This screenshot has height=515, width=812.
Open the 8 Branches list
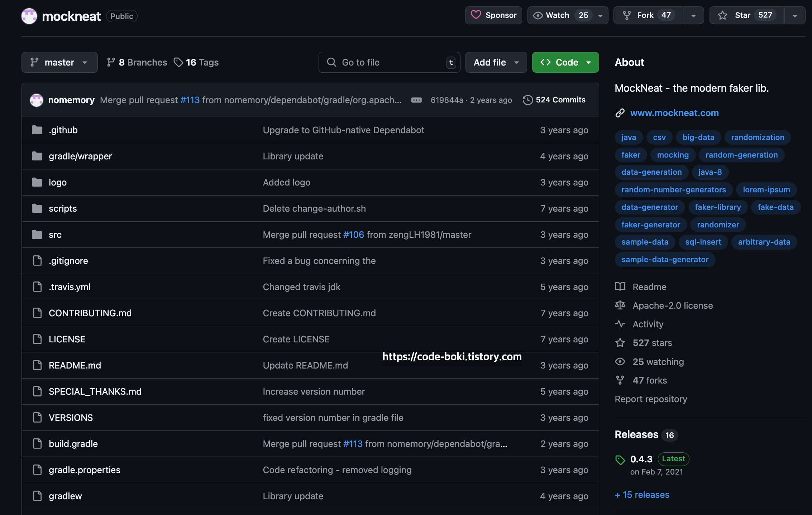click(x=137, y=62)
